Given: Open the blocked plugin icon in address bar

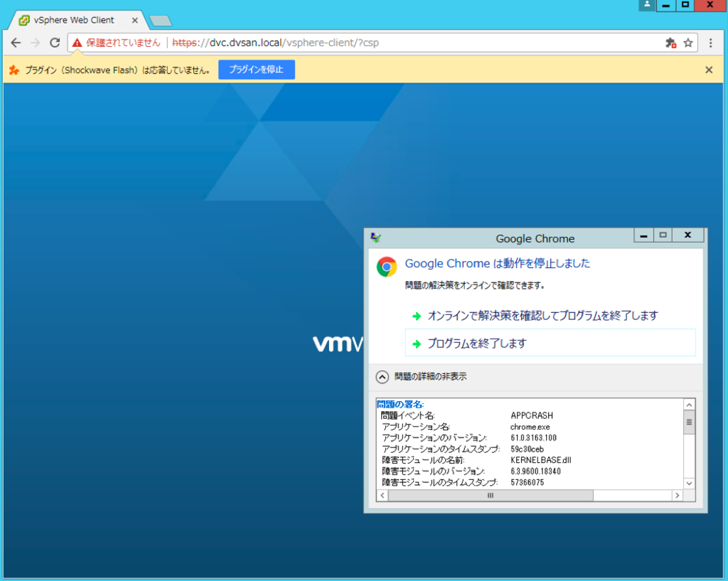Looking at the screenshot, I should (670, 43).
